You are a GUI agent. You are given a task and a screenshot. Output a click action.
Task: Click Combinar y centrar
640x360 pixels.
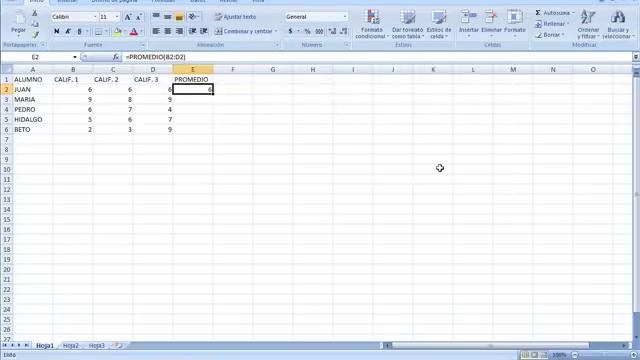tap(244, 31)
